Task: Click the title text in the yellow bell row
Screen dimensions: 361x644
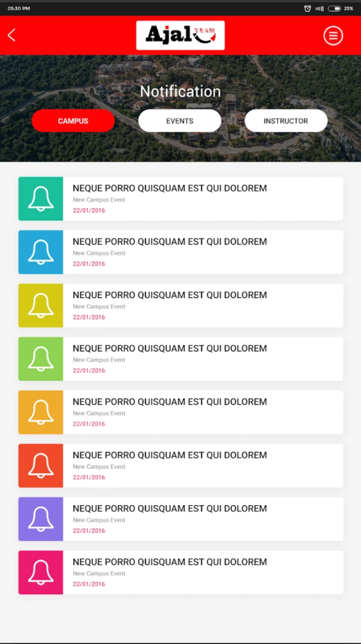Action: (x=169, y=295)
